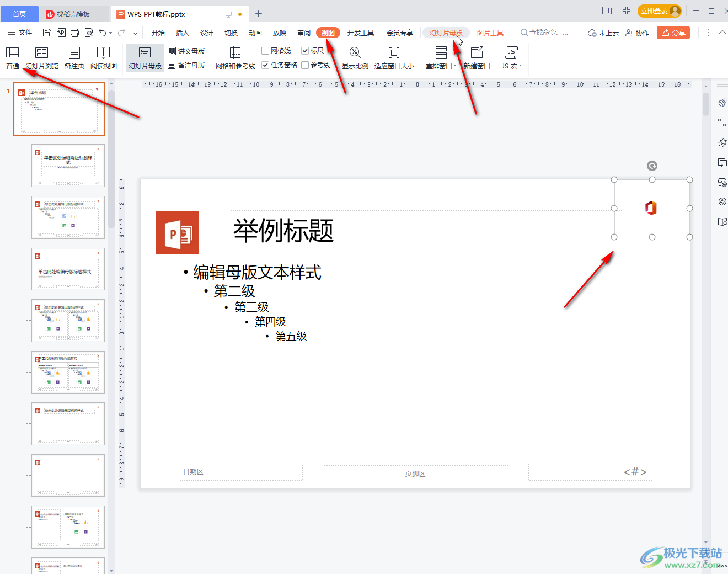Image resolution: width=728 pixels, height=574 pixels.
Task: Click the command search box (查找命令)
Action: pyautogui.click(x=544, y=33)
